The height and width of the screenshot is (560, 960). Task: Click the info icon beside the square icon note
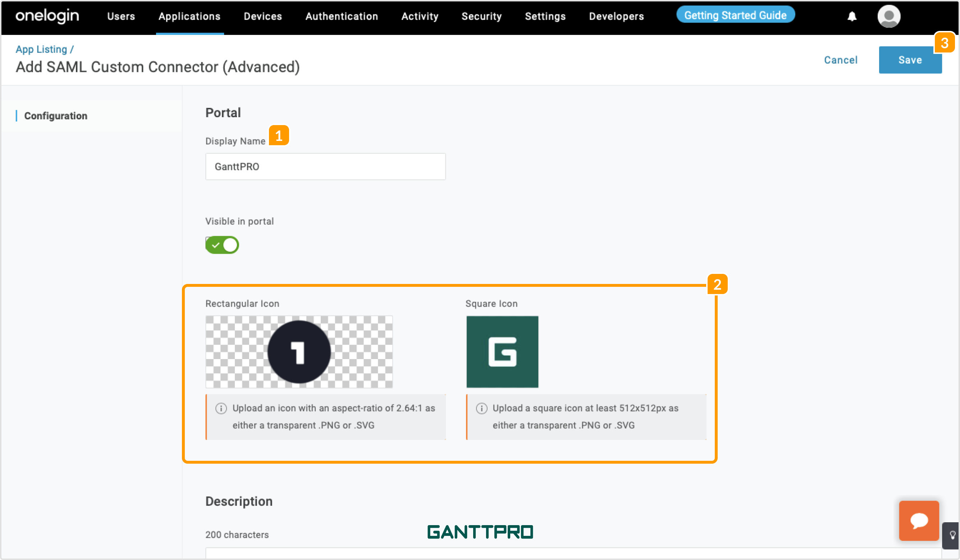pos(481,408)
